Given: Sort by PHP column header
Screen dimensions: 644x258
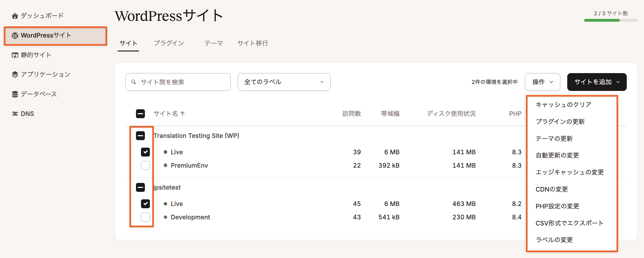Looking at the screenshot, I should [x=515, y=114].
